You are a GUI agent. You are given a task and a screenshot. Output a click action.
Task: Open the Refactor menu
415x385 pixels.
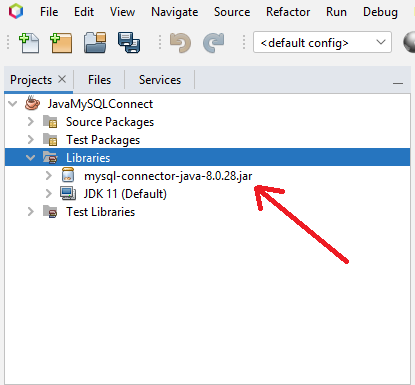pyautogui.click(x=288, y=12)
